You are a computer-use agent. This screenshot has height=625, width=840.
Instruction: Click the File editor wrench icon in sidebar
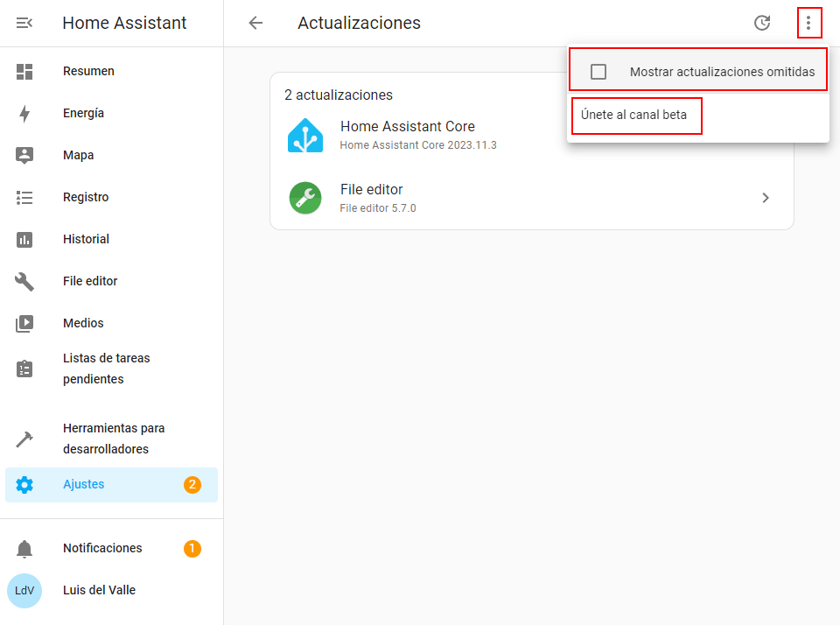click(x=24, y=282)
